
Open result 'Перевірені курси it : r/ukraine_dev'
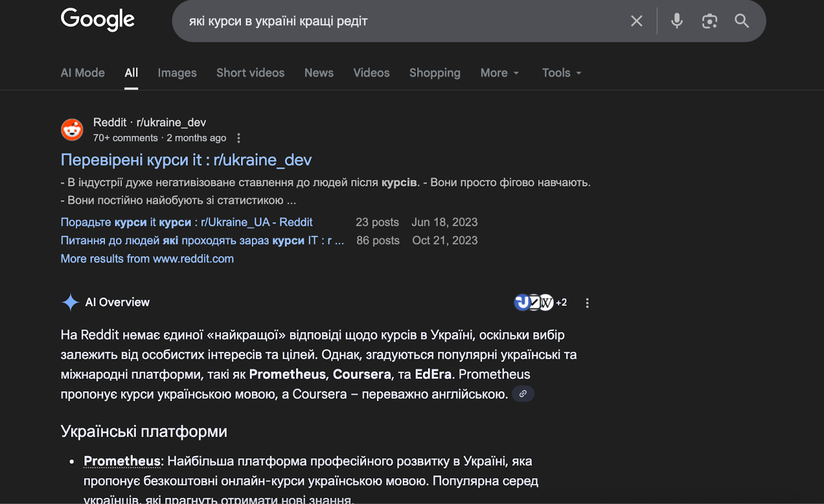(x=186, y=160)
